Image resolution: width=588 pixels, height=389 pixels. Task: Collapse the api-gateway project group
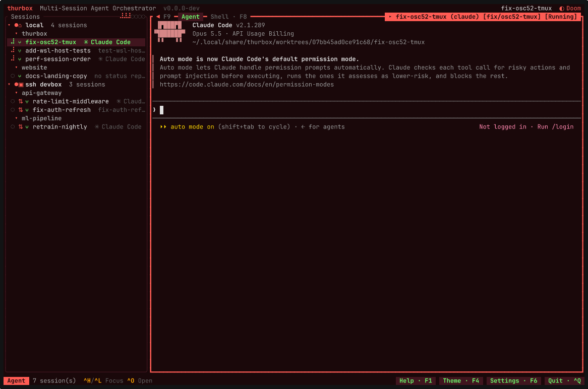pyautogui.click(x=16, y=93)
